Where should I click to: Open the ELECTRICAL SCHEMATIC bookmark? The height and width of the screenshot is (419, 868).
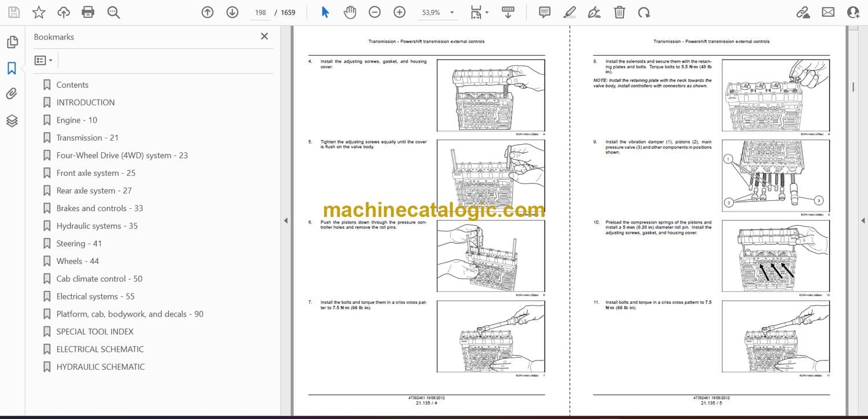101,350
